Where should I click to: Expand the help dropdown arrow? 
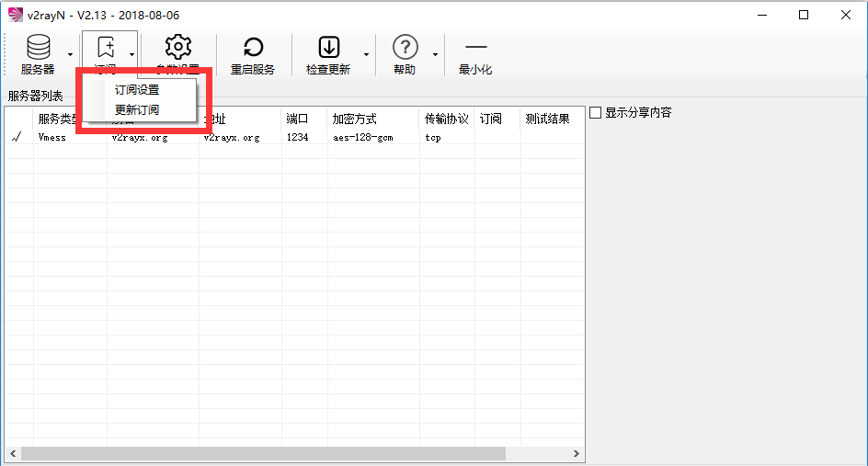[x=435, y=55]
